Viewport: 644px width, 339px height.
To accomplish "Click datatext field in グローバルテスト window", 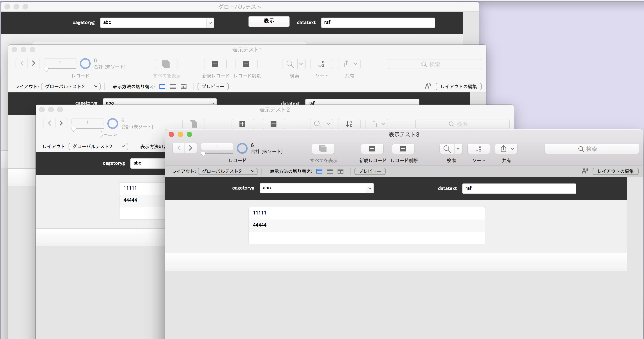I will coord(378,23).
